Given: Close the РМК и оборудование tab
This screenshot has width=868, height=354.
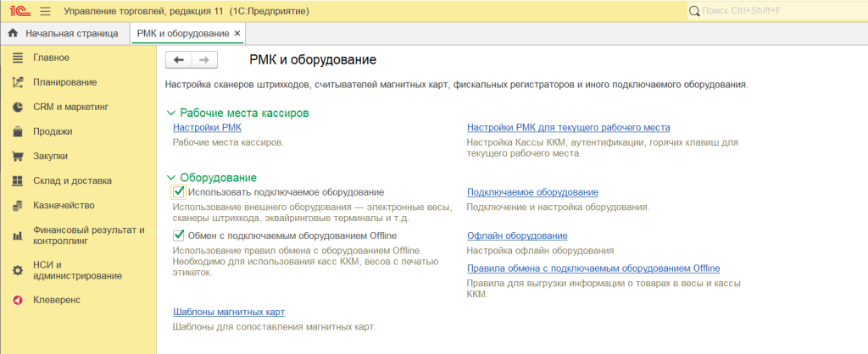Looking at the screenshot, I should point(237,34).
